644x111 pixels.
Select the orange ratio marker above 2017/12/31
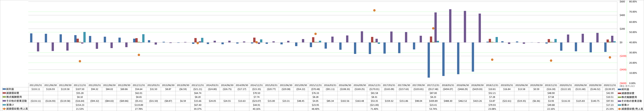pos(433,28)
